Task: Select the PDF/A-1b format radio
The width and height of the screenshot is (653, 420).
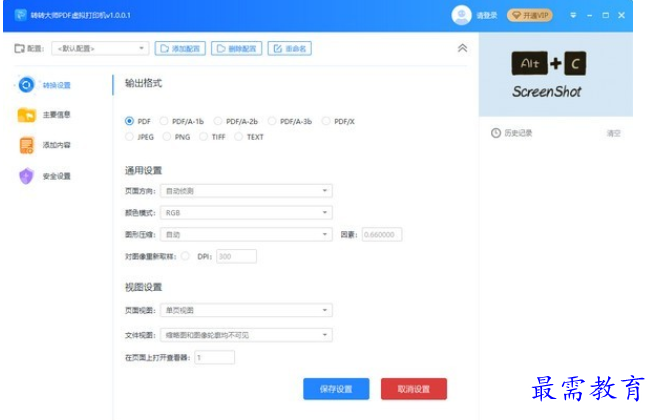Action: [164, 121]
